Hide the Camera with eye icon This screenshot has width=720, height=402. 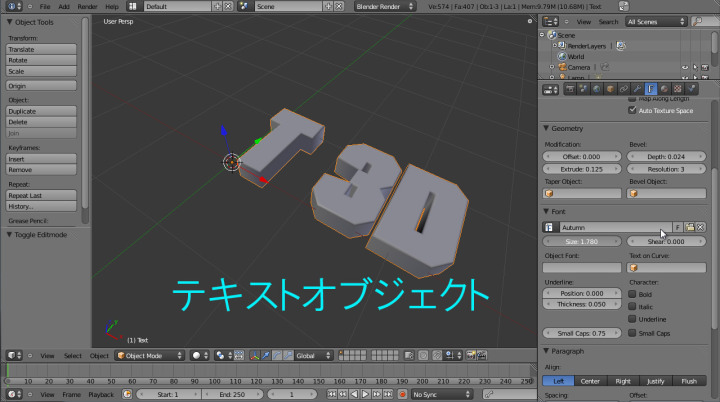click(x=685, y=67)
